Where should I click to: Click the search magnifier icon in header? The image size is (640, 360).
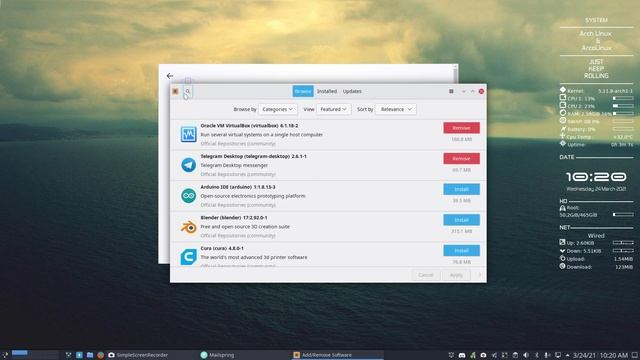click(188, 91)
